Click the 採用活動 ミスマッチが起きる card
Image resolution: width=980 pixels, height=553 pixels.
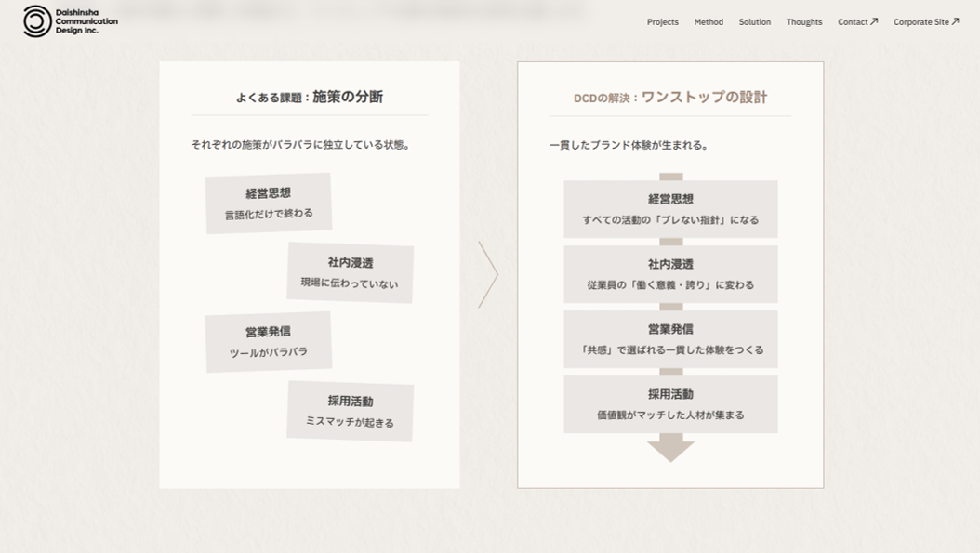350,411
